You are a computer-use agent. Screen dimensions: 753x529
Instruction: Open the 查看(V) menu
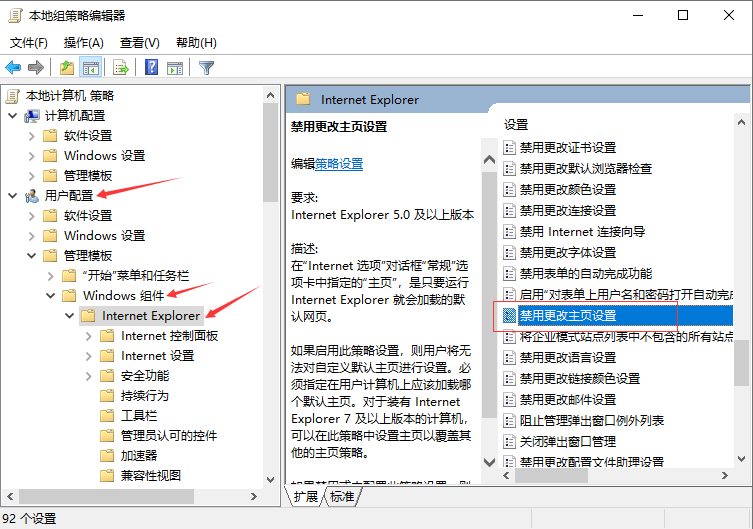[139, 43]
